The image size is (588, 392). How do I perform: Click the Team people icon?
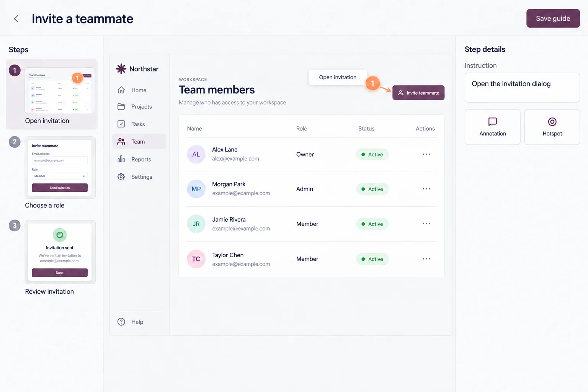coord(121,142)
